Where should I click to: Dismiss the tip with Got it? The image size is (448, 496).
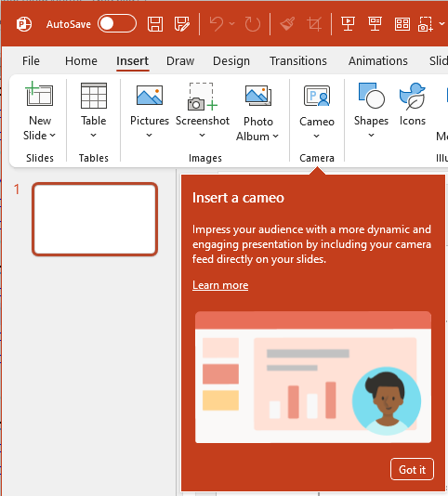coord(413,469)
